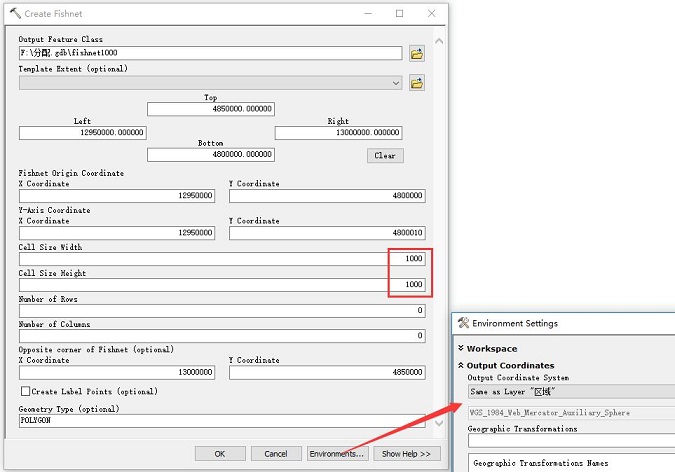
Task: Click the Geographic Transformations Names label
Action: coord(541,463)
